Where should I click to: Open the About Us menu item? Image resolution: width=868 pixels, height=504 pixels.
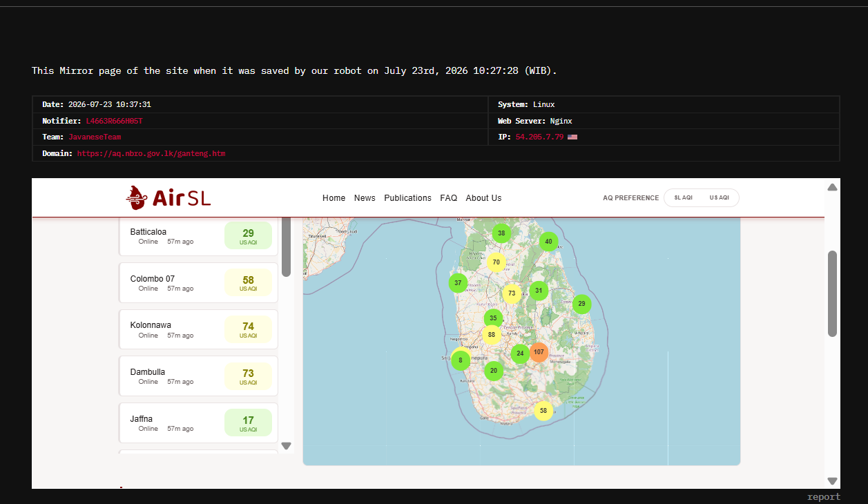pos(483,198)
